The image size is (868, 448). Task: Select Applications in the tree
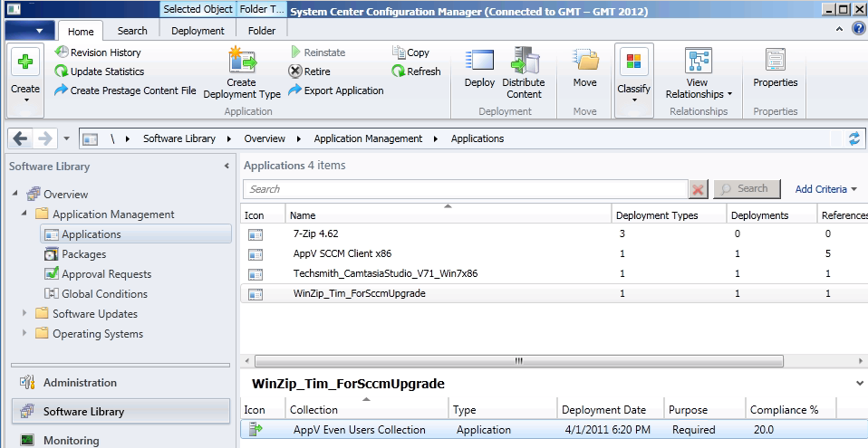click(x=136, y=234)
